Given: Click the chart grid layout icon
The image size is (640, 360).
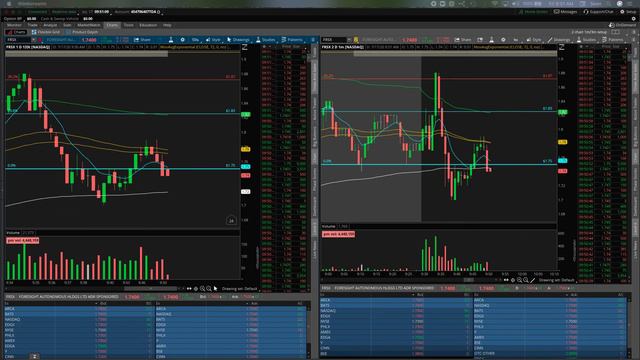Looking at the screenshot, I should (x=616, y=32).
